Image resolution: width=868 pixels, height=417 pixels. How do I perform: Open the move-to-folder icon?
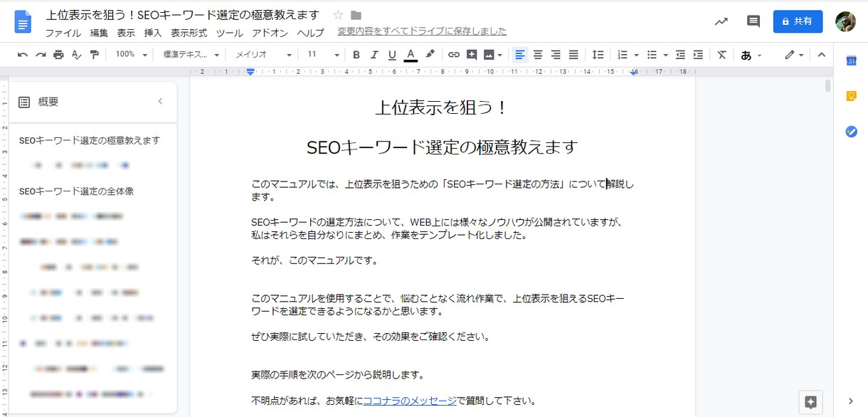tap(356, 15)
